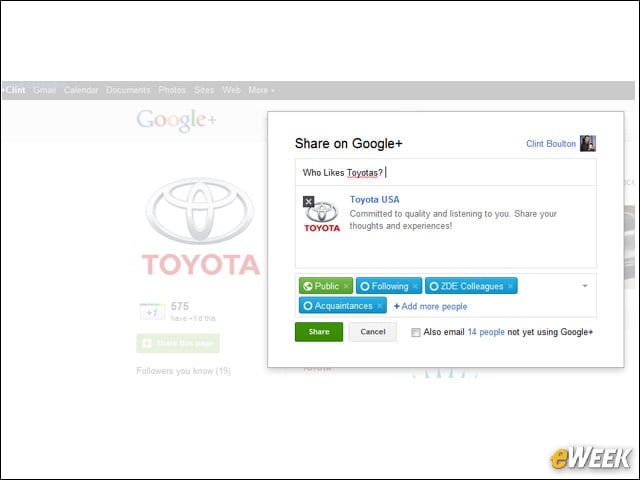Screen dimensions: 640x480
Task: Open the More menu in top bar
Action: coord(261,90)
